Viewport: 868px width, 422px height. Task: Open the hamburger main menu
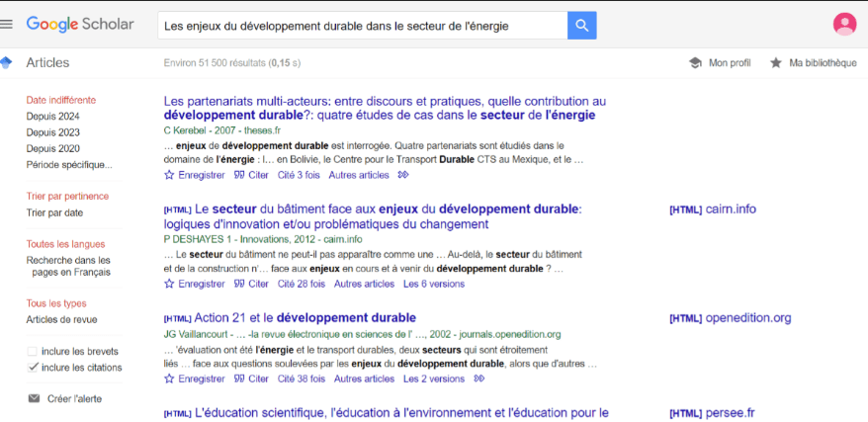[7, 24]
